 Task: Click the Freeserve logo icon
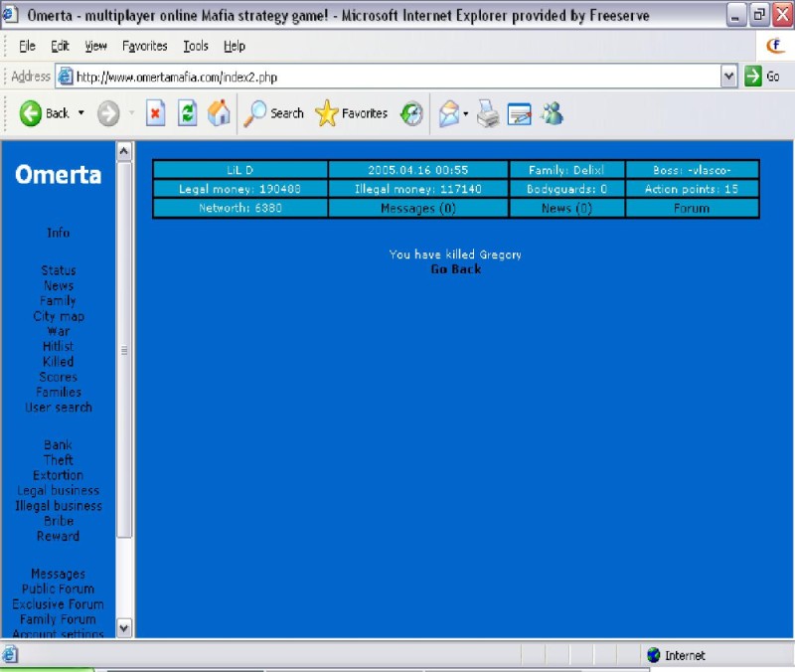(x=776, y=46)
